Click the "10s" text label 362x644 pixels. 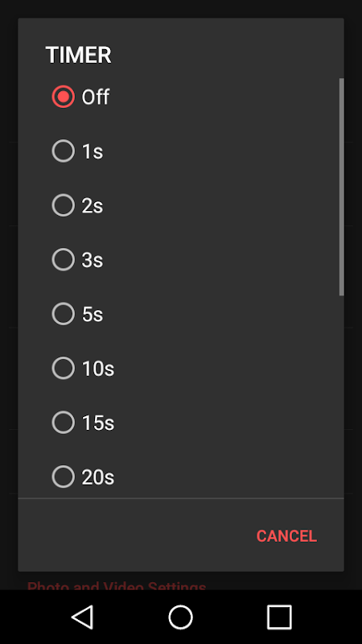98,369
